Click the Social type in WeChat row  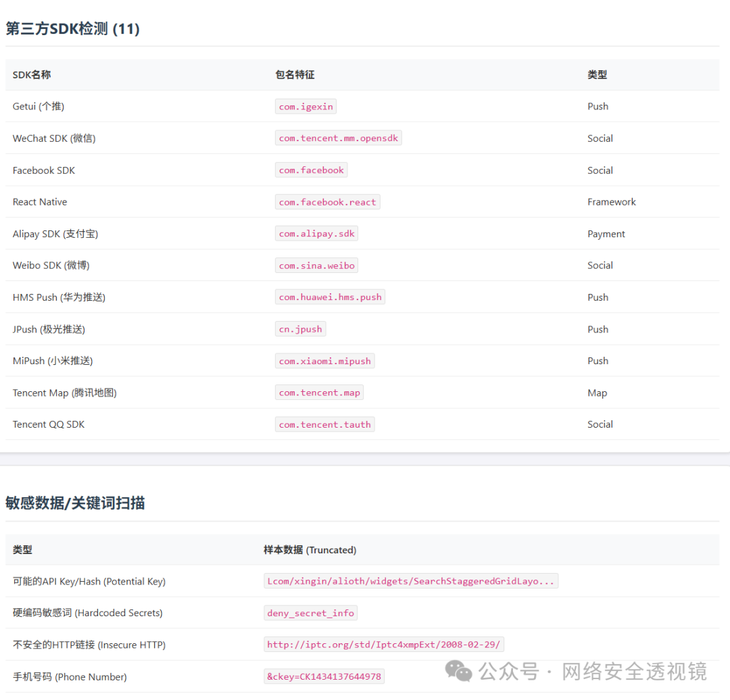(600, 139)
